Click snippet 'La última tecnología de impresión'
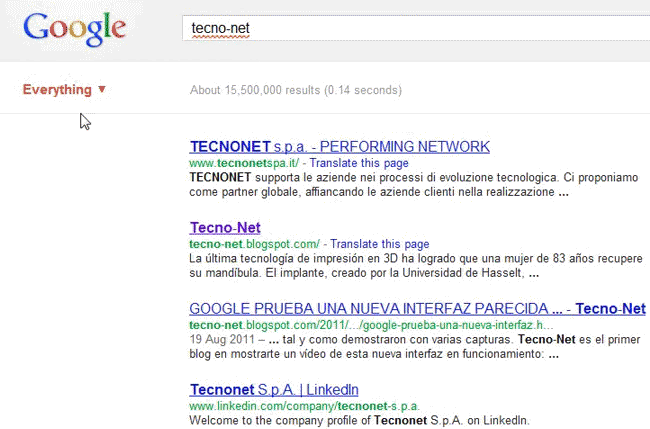 tap(416, 265)
